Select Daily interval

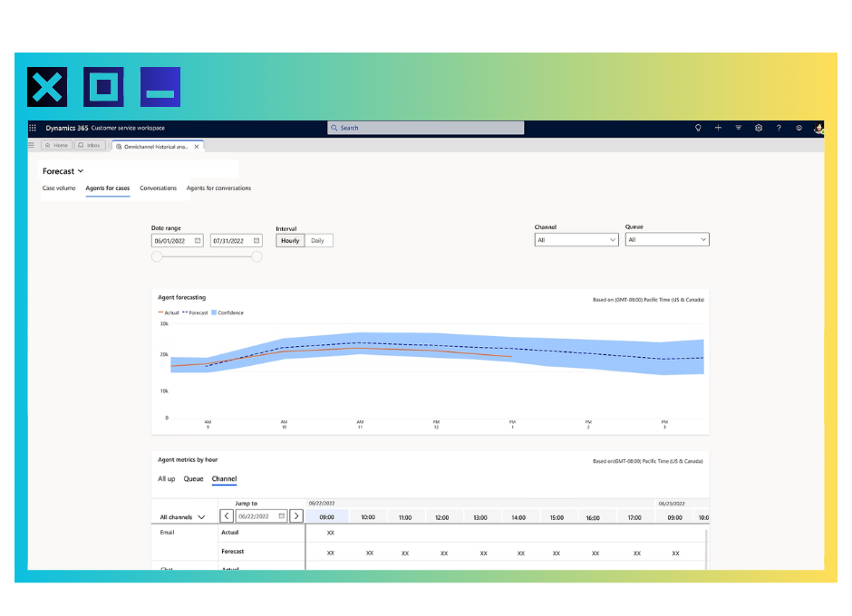318,241
